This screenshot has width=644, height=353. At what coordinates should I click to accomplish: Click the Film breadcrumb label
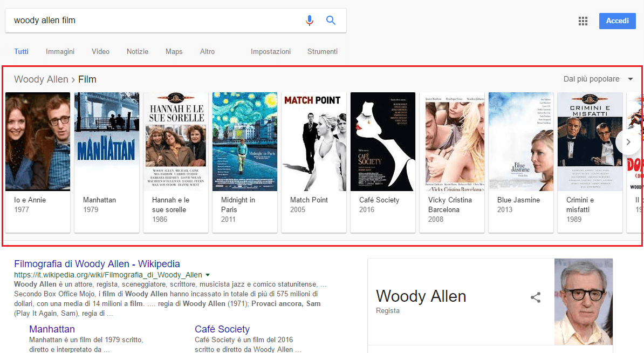pyautogui.click(x=87, y=79)
